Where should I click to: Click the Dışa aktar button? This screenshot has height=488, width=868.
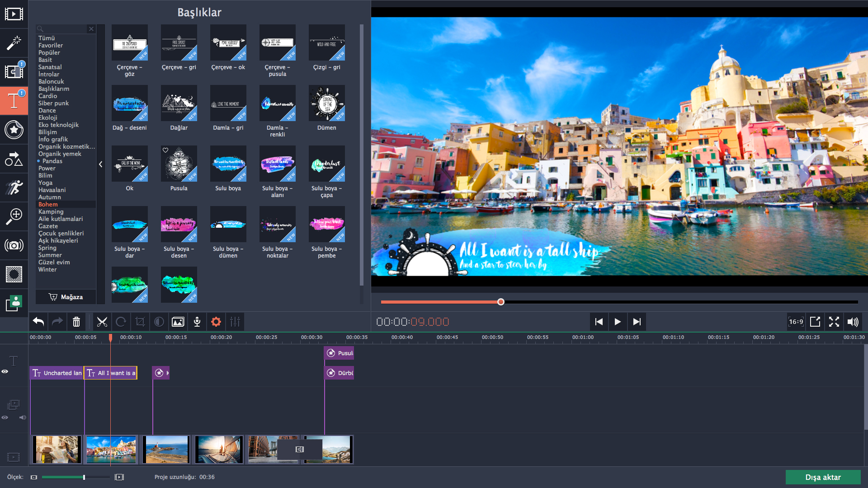click(823, 477)
